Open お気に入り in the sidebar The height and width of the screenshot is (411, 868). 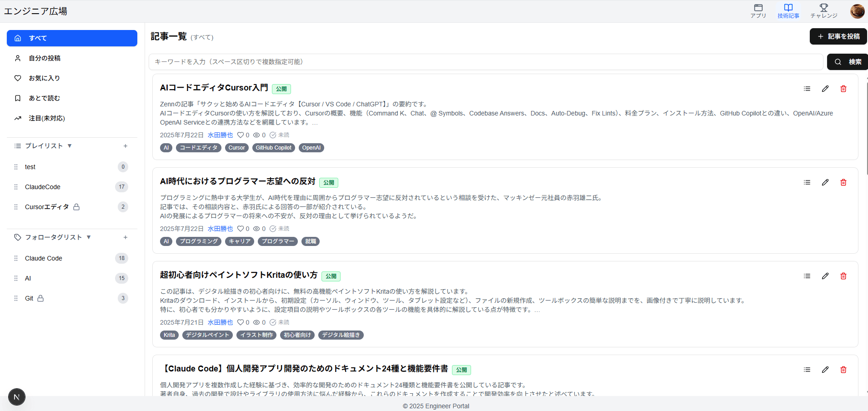click(x=72, y=78)
